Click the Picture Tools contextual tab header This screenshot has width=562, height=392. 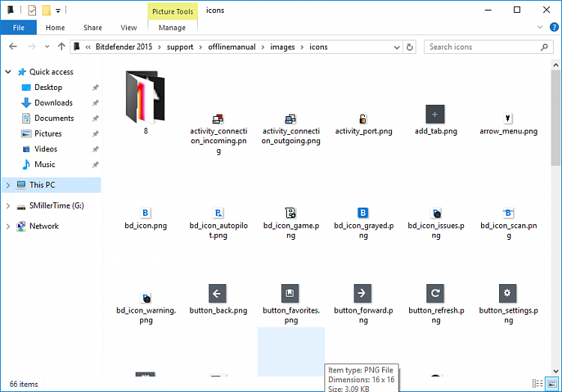click(x=172, y=11)
